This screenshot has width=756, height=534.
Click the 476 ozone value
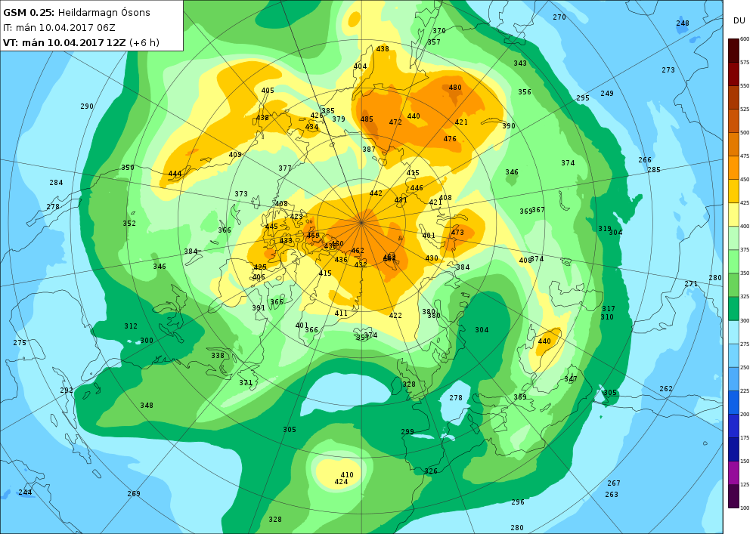450,139
